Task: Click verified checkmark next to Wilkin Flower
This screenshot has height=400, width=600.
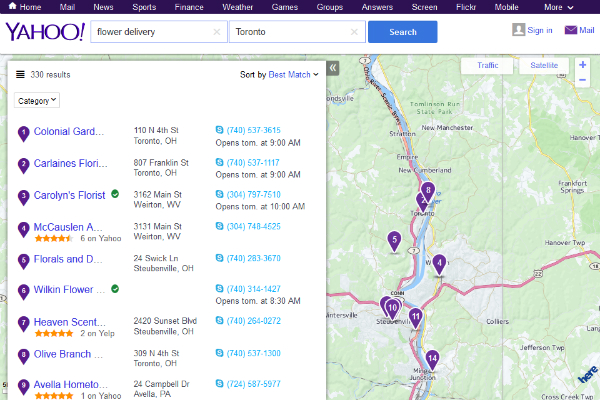Action: pos(115,289)
